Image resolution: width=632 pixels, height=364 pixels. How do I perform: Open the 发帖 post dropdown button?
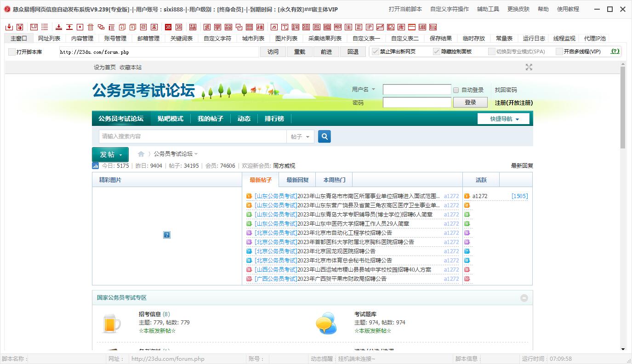tap(110, 154)
